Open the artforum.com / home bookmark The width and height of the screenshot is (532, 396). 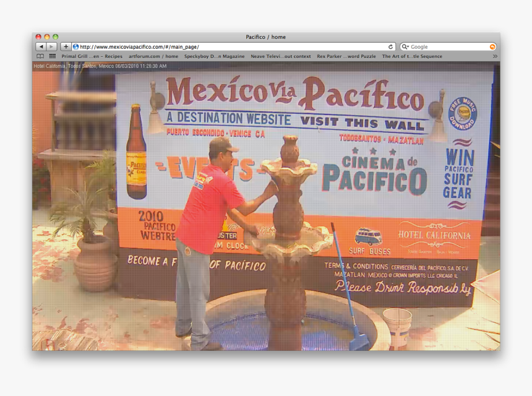click(153, 56)
